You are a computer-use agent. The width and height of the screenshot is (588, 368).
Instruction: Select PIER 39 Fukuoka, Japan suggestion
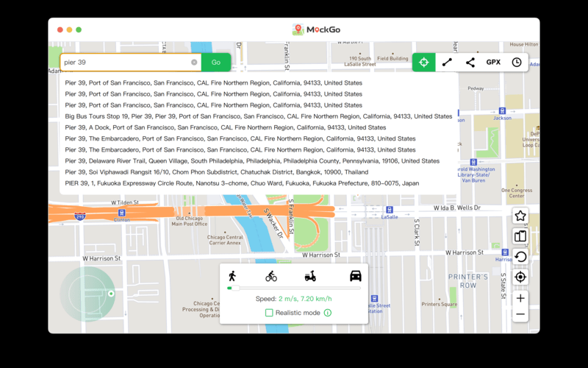pyautogui.click(x=242, y=183)
